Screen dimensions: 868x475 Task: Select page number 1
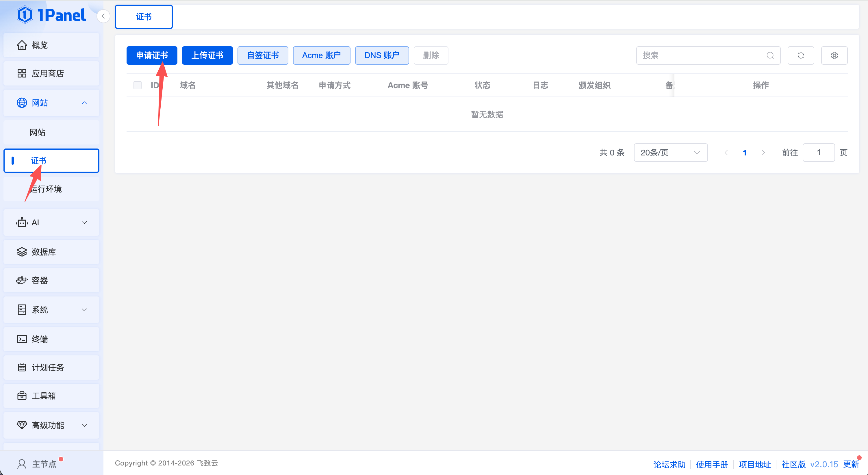click(x=745, y=153)
